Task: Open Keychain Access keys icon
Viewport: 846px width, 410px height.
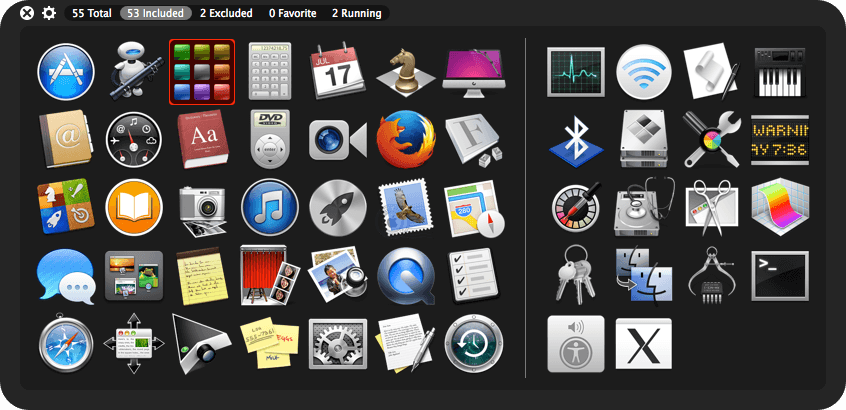Action: [x=576, y=275]
